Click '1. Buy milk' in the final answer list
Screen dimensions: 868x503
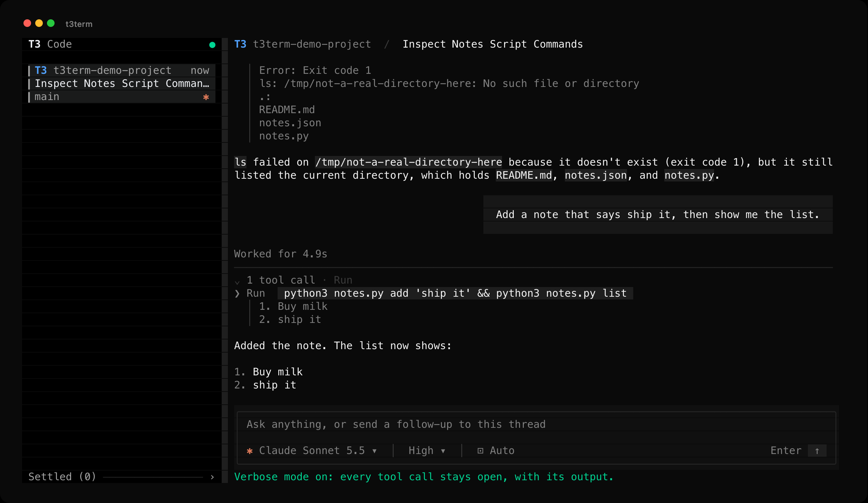pos(268,372)
